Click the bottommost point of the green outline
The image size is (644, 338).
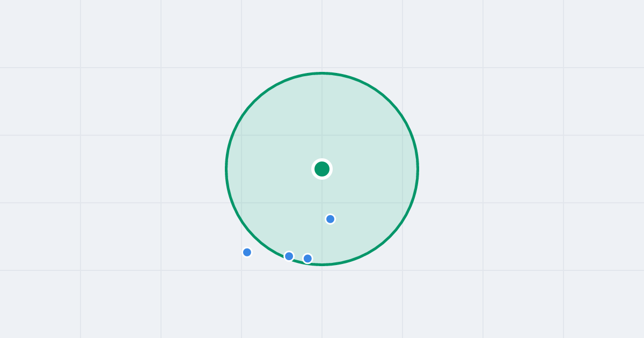coord(322,264)
